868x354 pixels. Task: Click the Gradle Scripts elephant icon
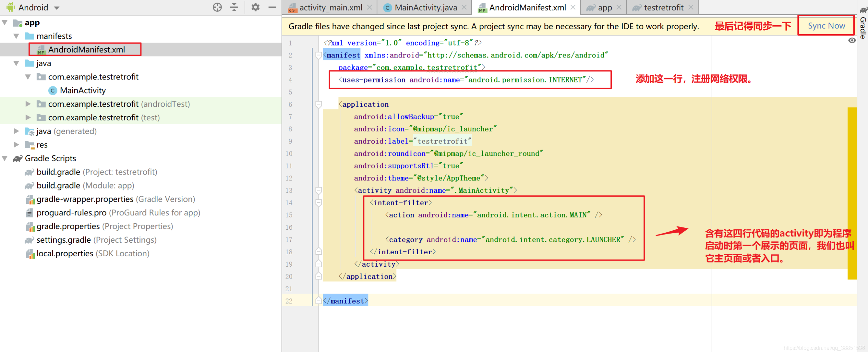coord(18,159)
